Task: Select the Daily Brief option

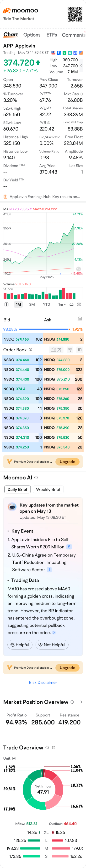Action: point(17,489)
